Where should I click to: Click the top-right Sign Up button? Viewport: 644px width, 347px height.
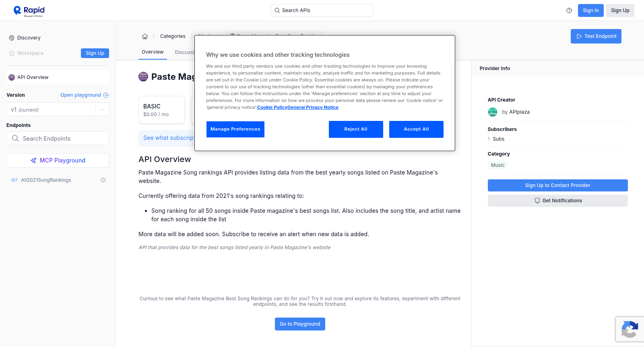pyautogui.click(x=620, y=10)
